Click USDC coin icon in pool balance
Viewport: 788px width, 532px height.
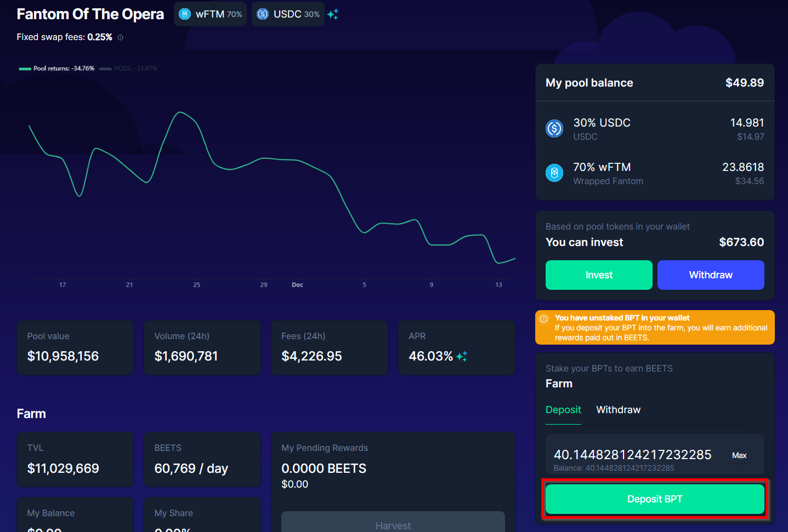[x=554, y=129]
